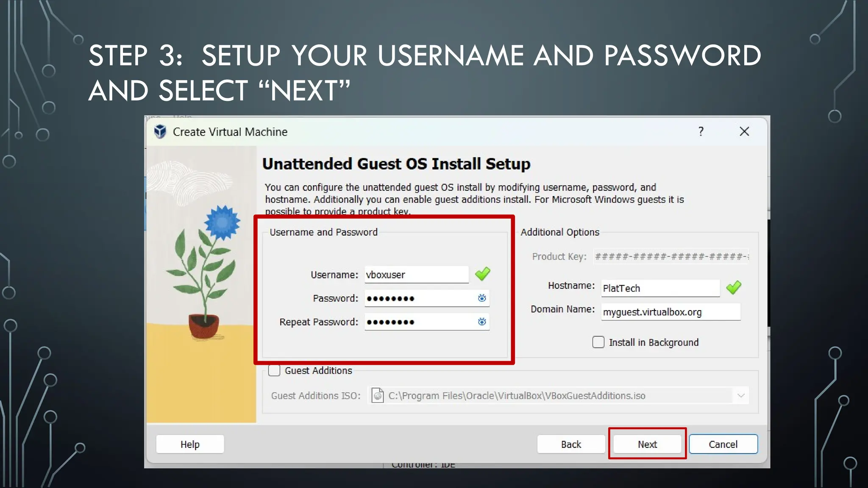Viewport: 868px width, 488px height.
Task: Check Install in Background option
Action: tap(598, 342)
